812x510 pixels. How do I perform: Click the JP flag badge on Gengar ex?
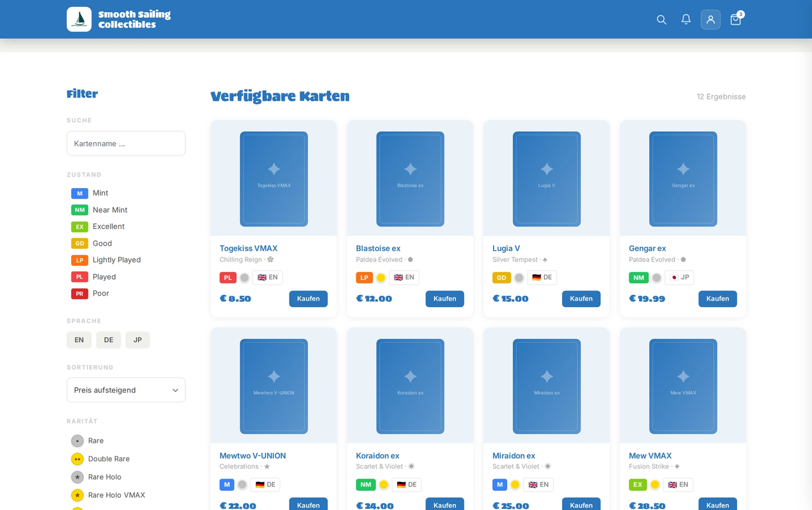click(x=679, y=278)
